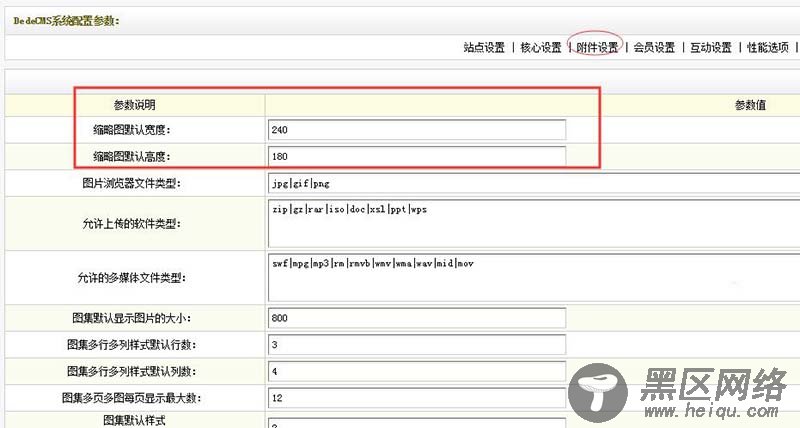This screenshot has width=800, height=428.
Task: Click the 图集默认样式 input field
Action: (x=416, y=422)
